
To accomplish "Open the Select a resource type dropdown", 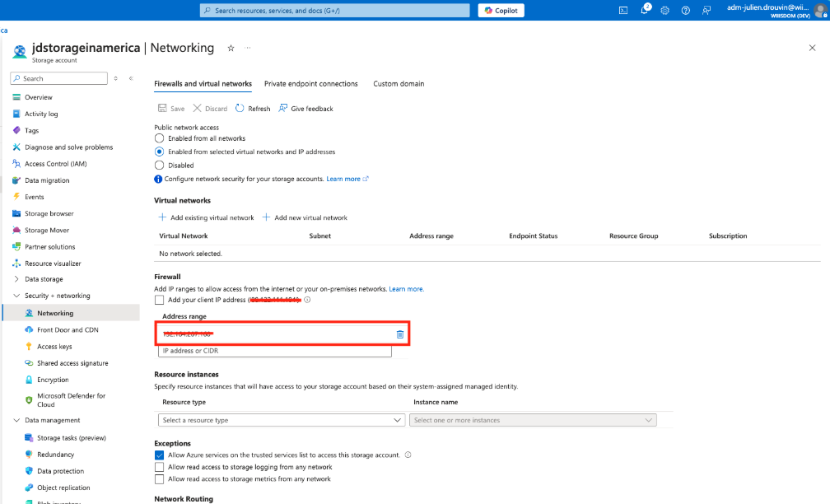I will click(x=281, y=419).
